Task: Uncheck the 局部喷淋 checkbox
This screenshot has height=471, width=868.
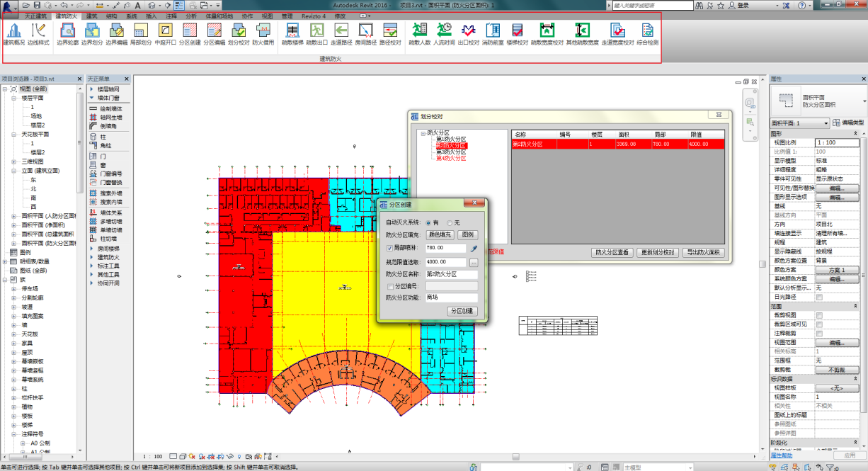Action: point(390,249)
